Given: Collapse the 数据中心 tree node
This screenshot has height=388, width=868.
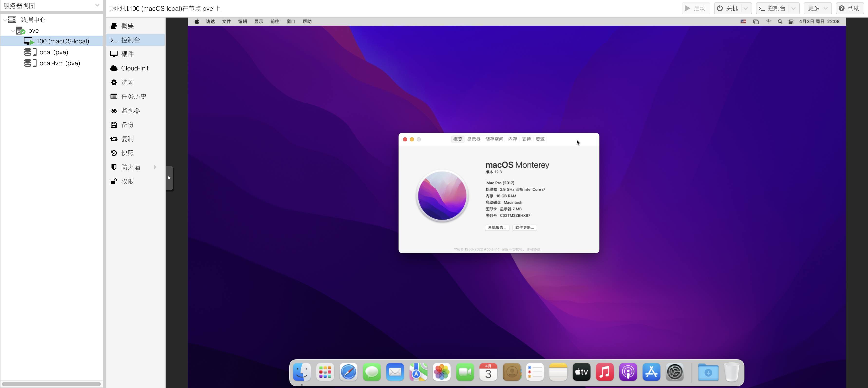Looking at the screenshot, I should [x=5, y=20].
